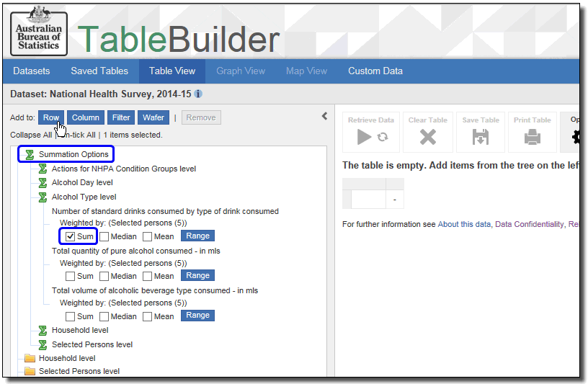Open the Data Confidentiality link
The width and height of the screenshot is (588, 384).
pos(529,224)
